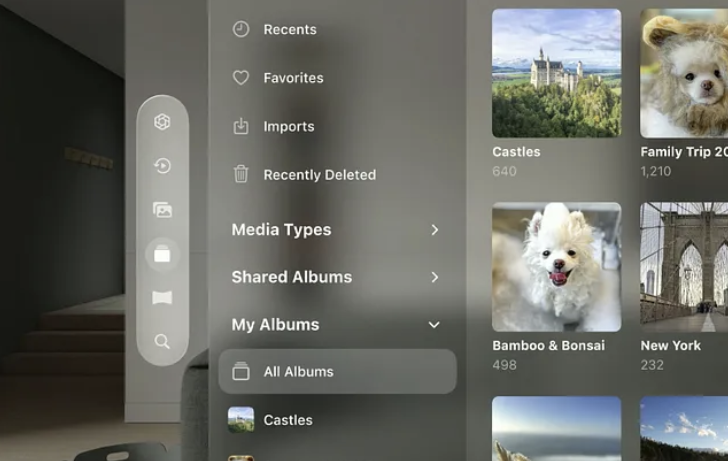Click the Media Types heading
728x461 pixels.
(x=281, y=230)
